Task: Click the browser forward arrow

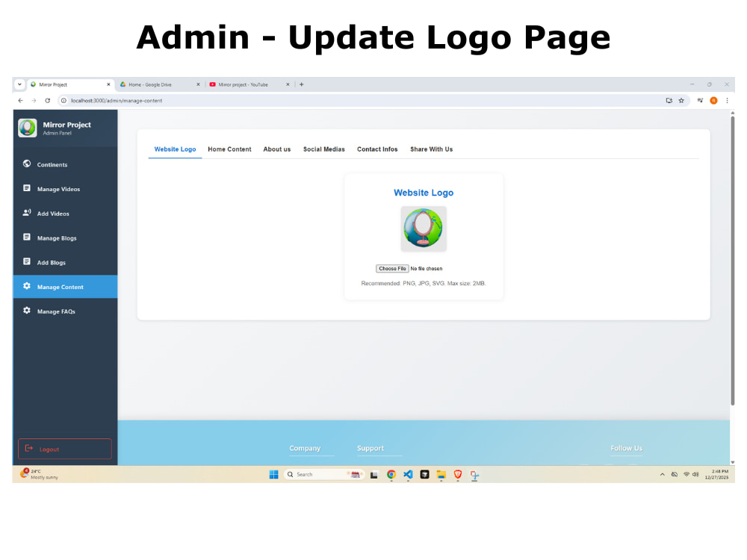Action: click(34, 101)
